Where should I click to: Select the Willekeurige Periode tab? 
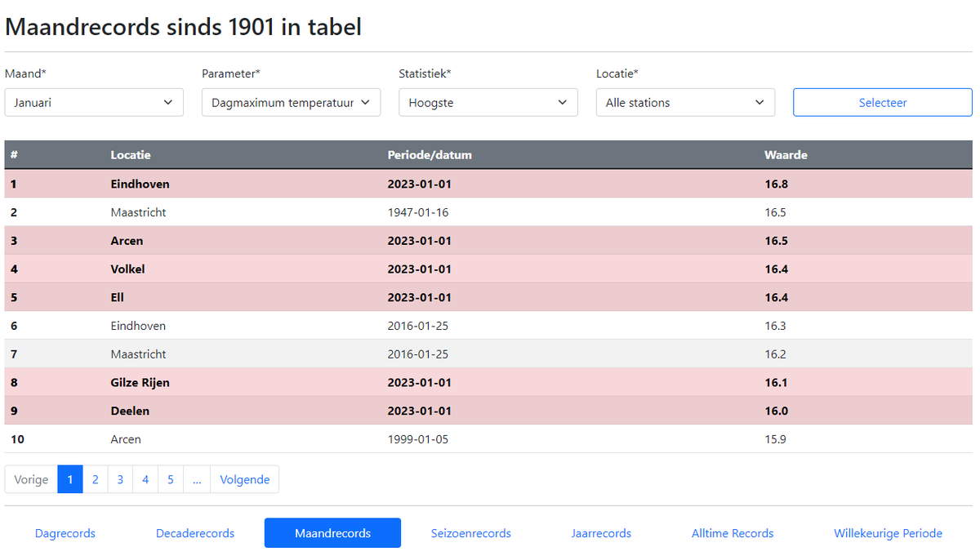(888, 532)
